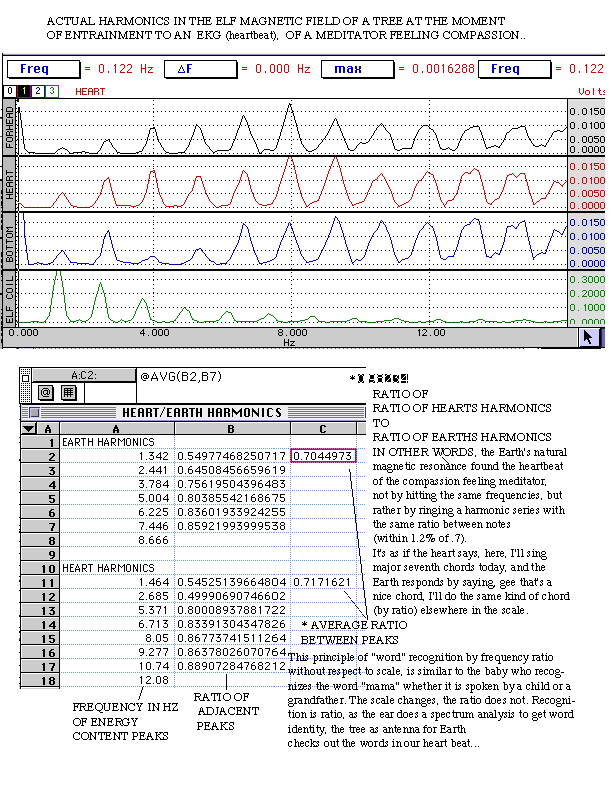Select column C header

pyautogui.click(x=323, y=429)
